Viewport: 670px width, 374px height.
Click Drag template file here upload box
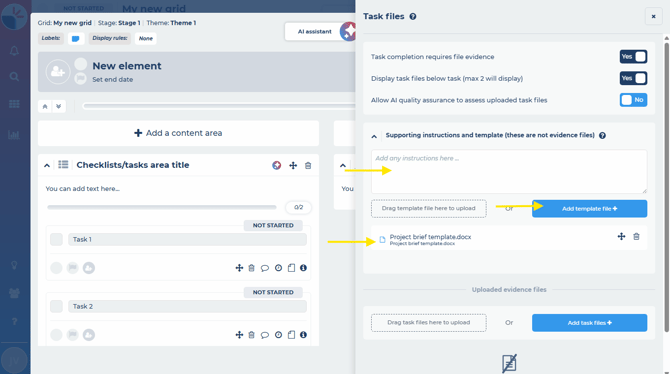pos(429,209)
